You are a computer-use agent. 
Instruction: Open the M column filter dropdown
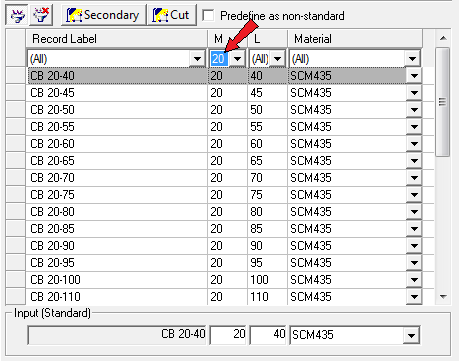tap(237, 59)
